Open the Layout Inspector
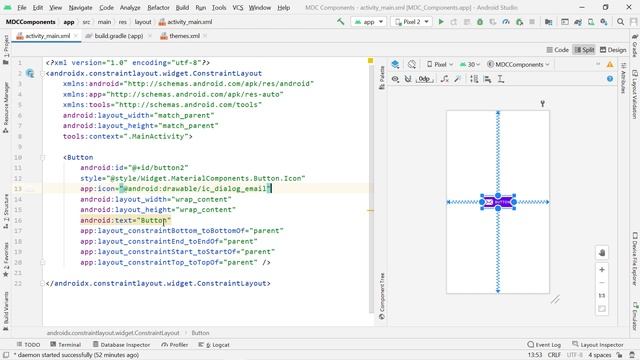The image size is (640, 360). 598,344
